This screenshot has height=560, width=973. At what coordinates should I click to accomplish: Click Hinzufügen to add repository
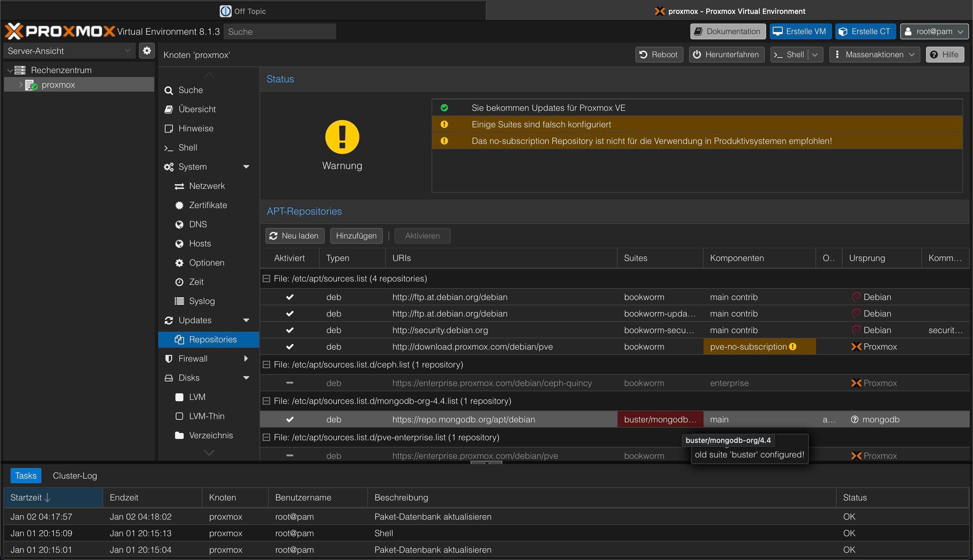[356, 236]
